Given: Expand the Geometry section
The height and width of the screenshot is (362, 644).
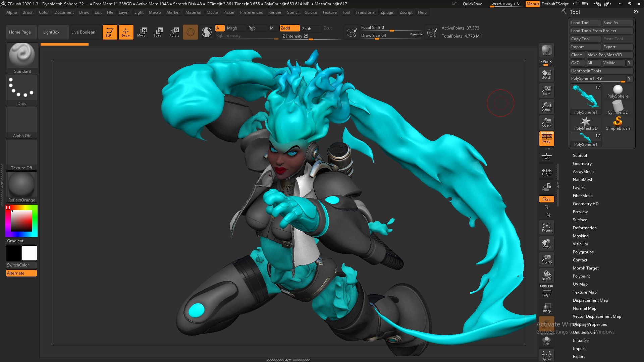Looking at the screenshot, I should 582,164.
